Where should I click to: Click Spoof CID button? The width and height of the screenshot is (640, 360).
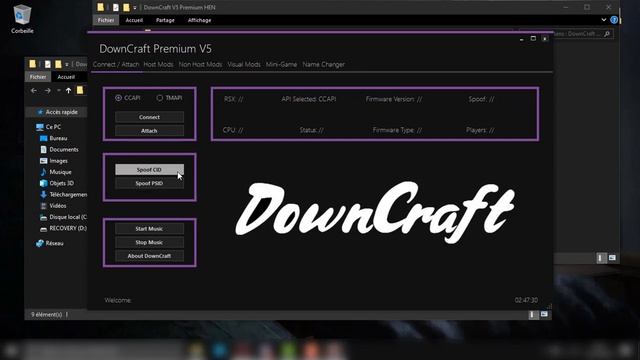pos(149,169)
